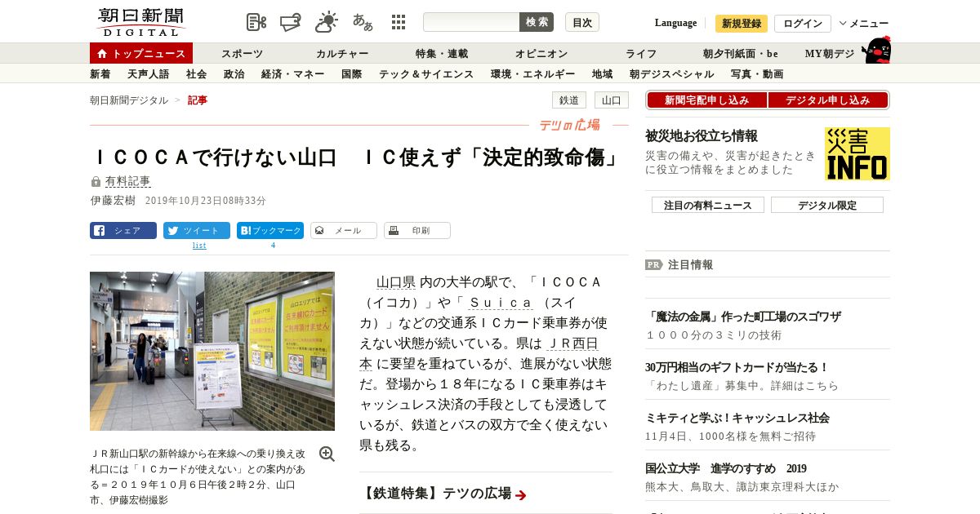Viewport: 980px width, 514px height.
Task: Share article on Facebook
Action: 123,230
